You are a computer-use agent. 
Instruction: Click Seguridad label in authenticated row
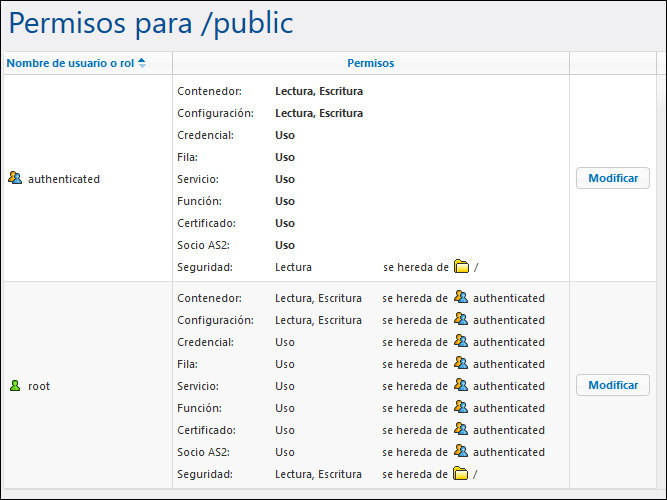click(x=205, y=267)
